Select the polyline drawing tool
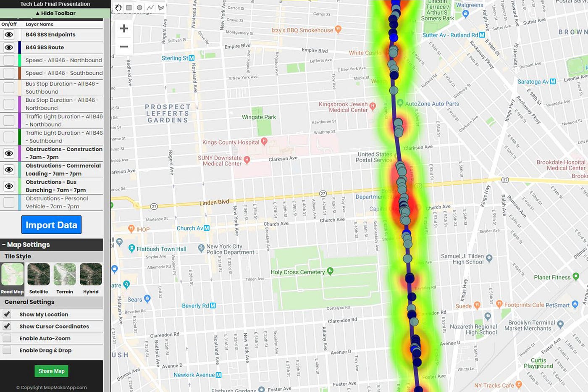The height and width of the screenshot is (392, 588). (x=150, y=8)
